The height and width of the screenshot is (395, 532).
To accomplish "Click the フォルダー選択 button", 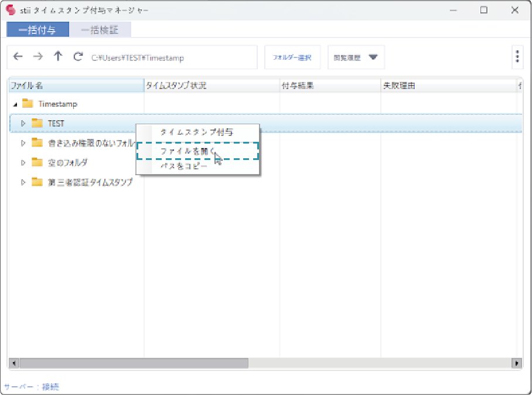I will pyautogui.click(x=292, y=57).
